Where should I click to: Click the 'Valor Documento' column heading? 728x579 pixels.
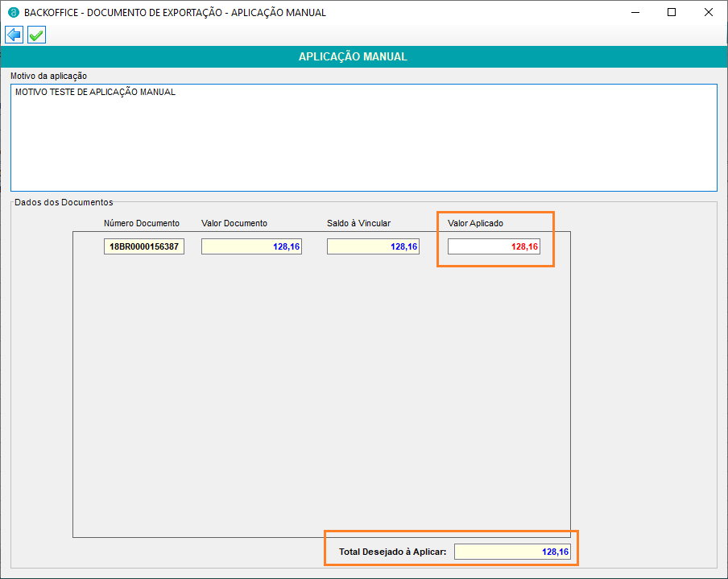click(234, 223)
